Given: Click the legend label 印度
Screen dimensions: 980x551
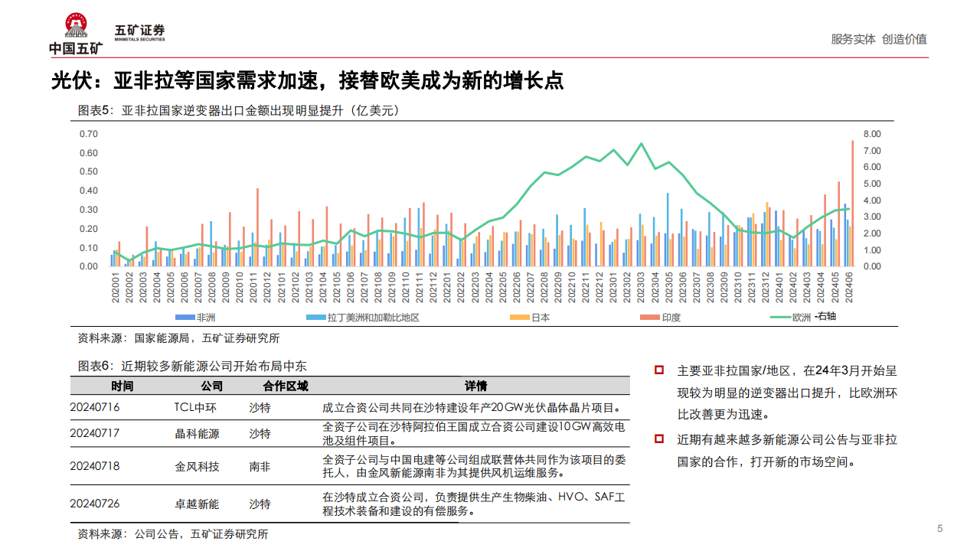Looking at the screenshot, I should coord(671,317).
